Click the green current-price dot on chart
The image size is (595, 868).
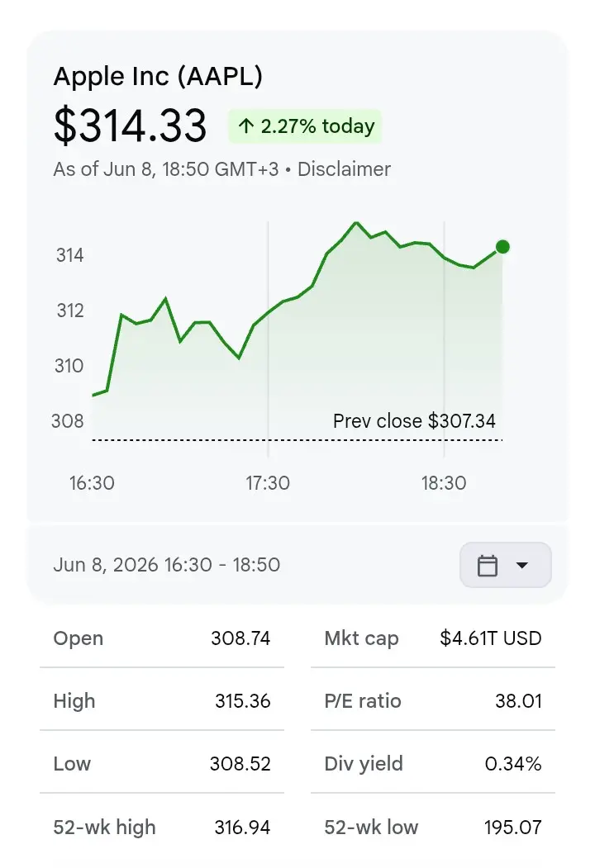502,247
